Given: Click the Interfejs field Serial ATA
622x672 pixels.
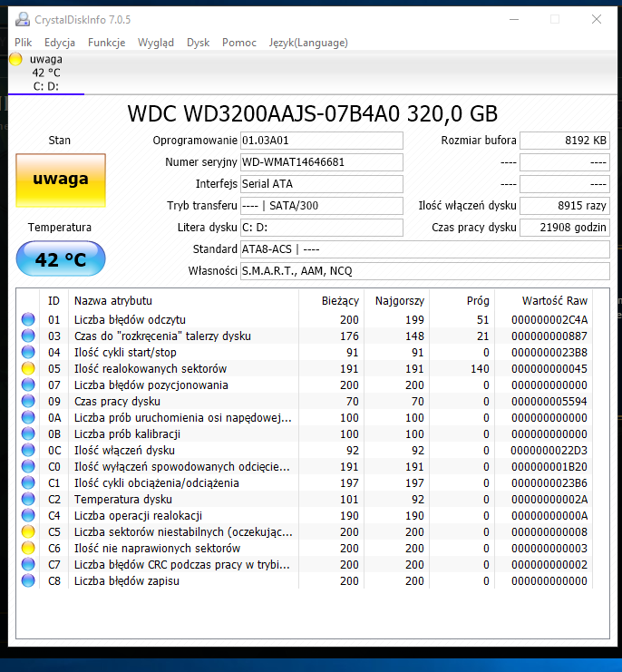Looking at the screenshot, I should click(x=321, y=184).
